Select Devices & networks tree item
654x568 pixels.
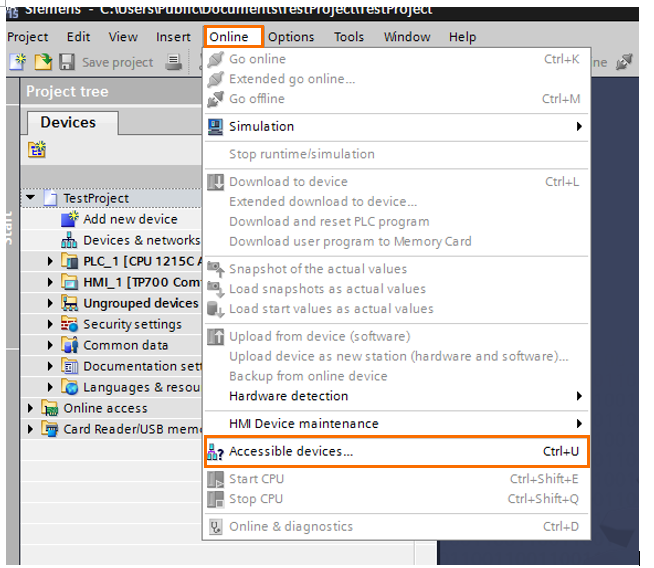click(141, 240)
